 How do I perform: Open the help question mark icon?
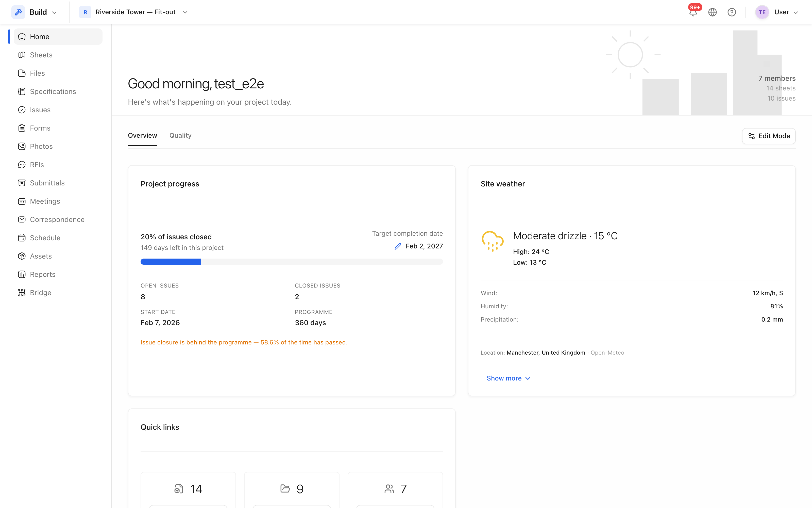click(732, 12)
